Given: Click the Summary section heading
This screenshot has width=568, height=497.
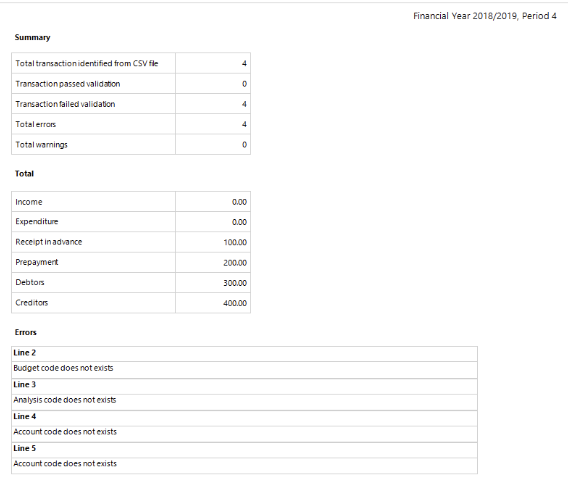Looking at the screenshot, I should [32, 37].
